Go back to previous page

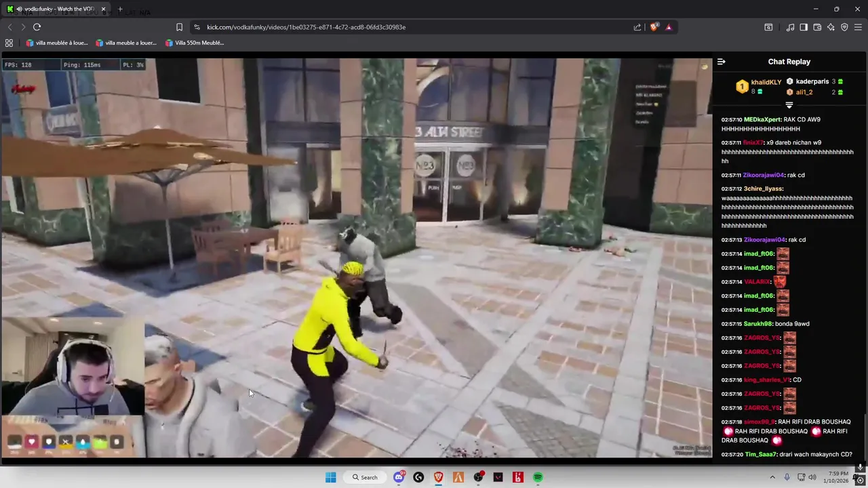pos(9,27)
